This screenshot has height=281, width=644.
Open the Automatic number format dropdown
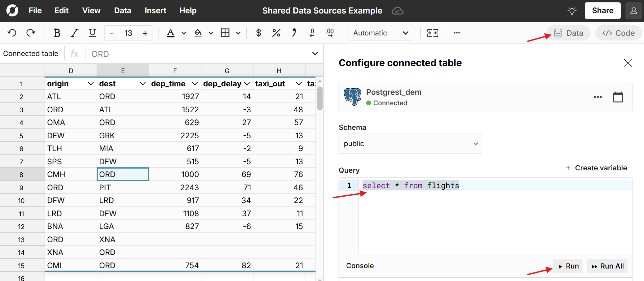tap(381, 33)
